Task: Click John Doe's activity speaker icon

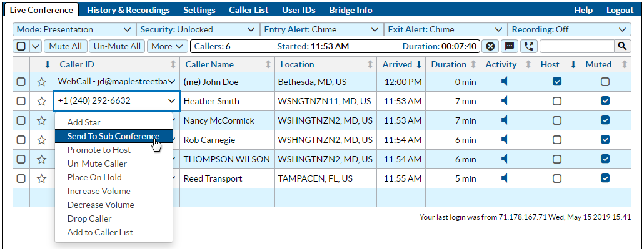Action: point(505,82)
